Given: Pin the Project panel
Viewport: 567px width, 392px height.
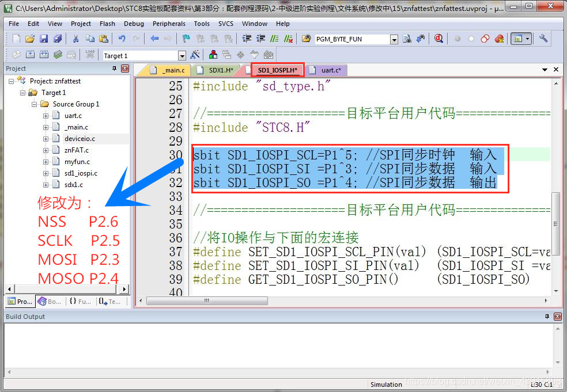Looking at the screenshot, I should point(114,68).
